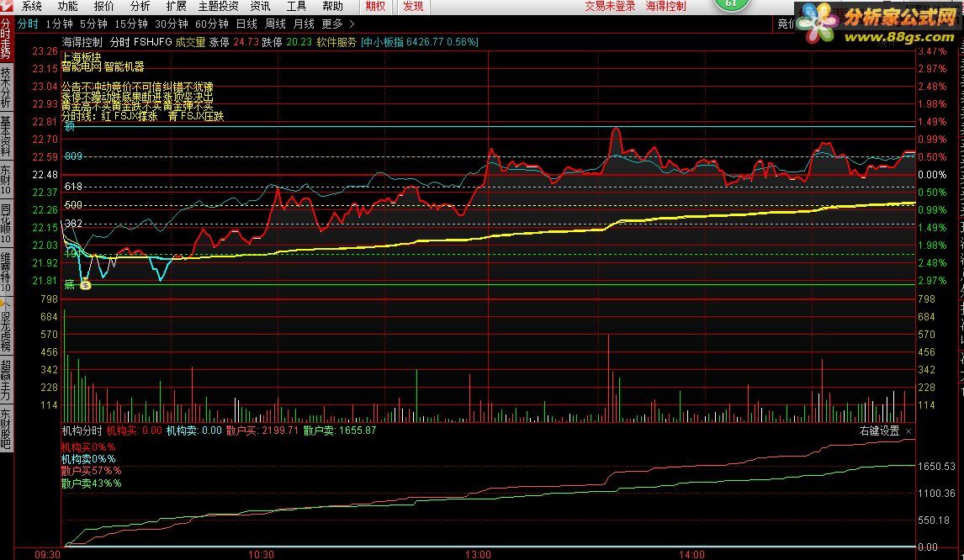Click the 软件服务 sector label
Image resolution: width=964 pixels, height=560 pixels.
coord(336,42)
